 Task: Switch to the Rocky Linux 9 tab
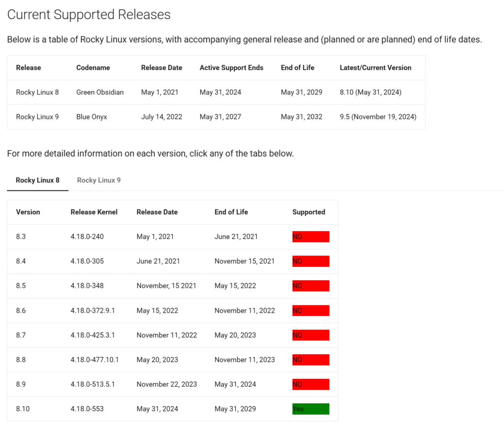[98, 180]
